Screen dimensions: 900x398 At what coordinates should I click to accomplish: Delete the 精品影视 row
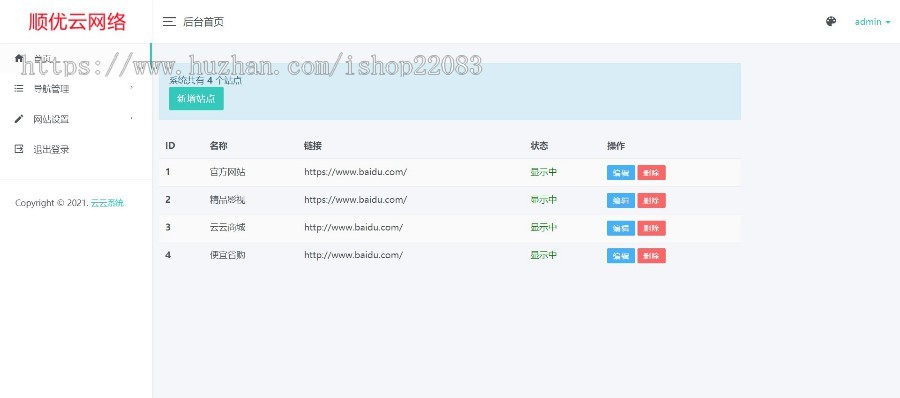pos(651,200)
